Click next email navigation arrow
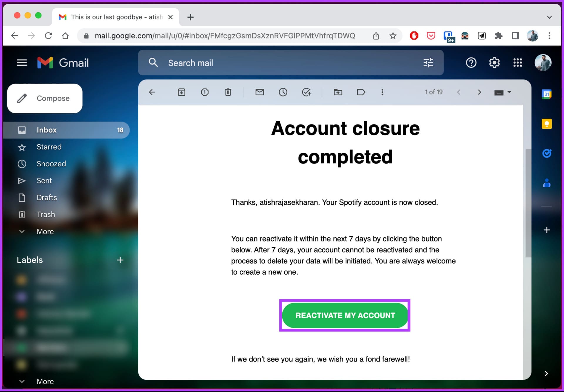The image size is (564, 392). [x=479, y=92]
